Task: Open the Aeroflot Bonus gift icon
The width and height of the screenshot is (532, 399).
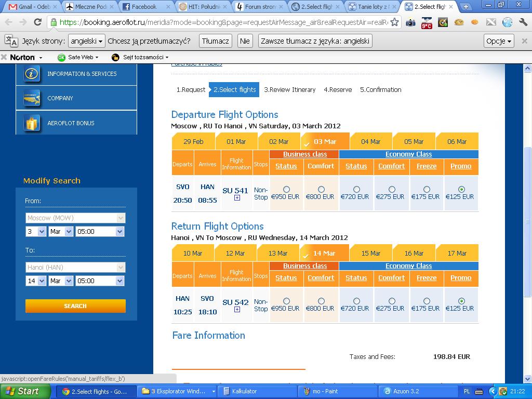Action: point(32,123)
